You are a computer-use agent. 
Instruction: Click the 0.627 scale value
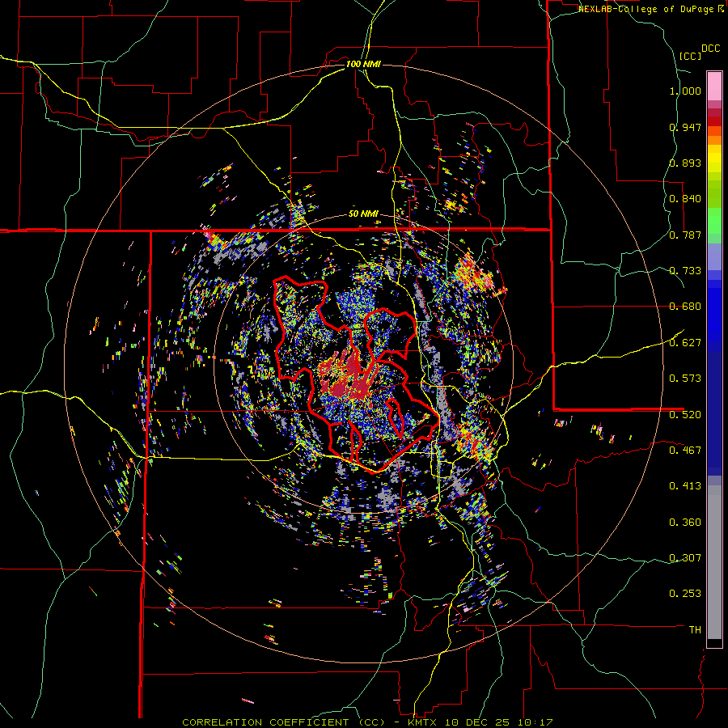point(685,343)
